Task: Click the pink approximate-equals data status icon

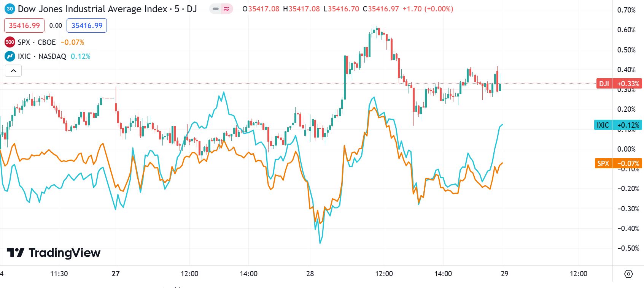Action: (227, 9)
